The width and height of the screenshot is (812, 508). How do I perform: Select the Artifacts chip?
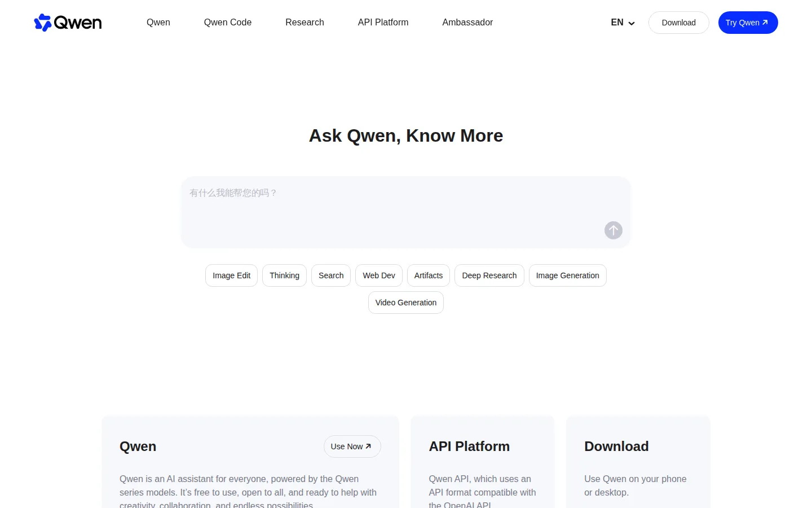pos(429,275)
